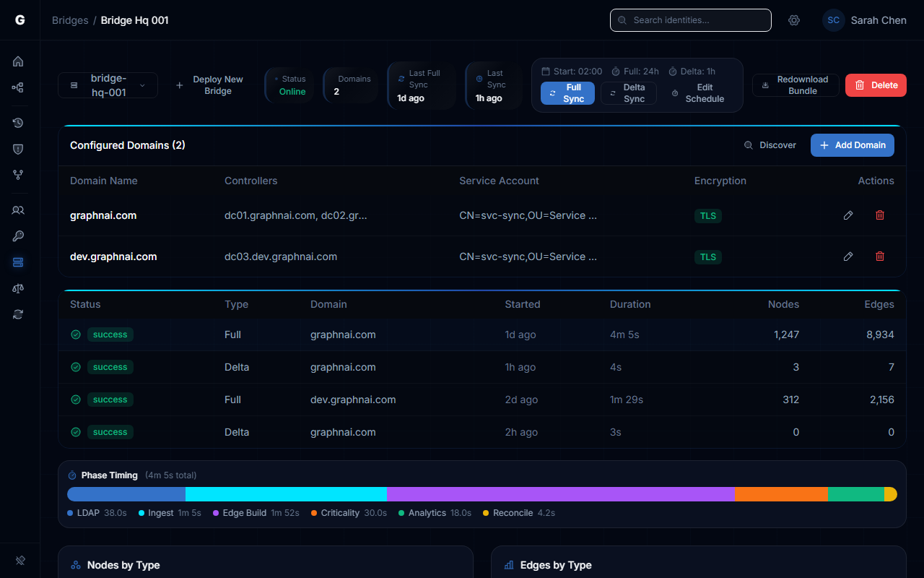Click the LDAP segment of the Phase Timing bar
This screenshot has width=924, height=578.
point(126,493)
